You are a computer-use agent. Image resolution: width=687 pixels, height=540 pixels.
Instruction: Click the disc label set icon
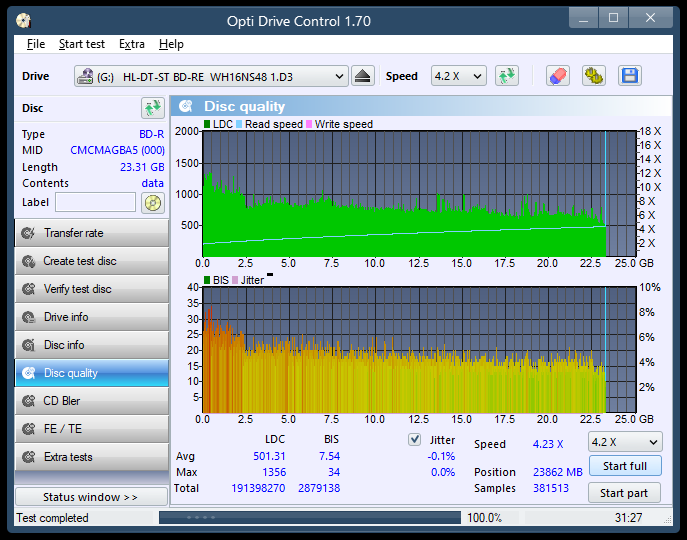click(152, 202)
